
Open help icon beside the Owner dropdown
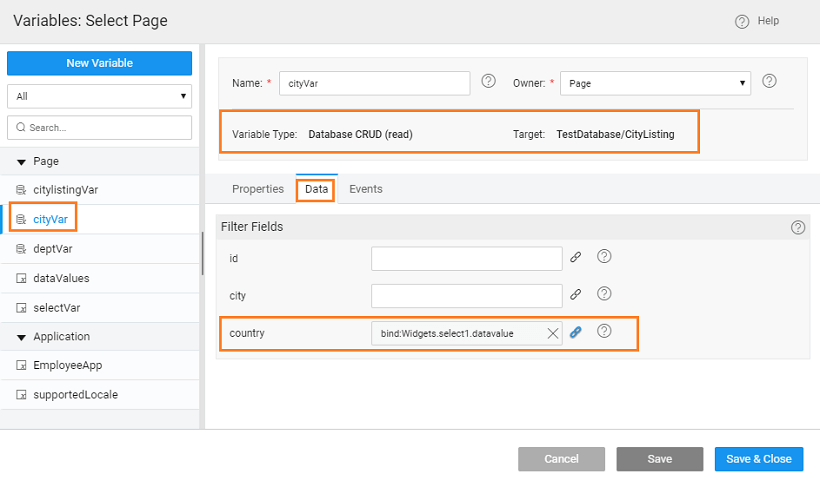770,82
